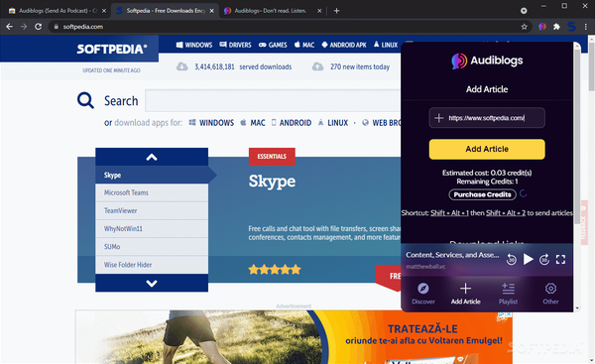Expand the Audiblogs player to fullscreen

560,259
